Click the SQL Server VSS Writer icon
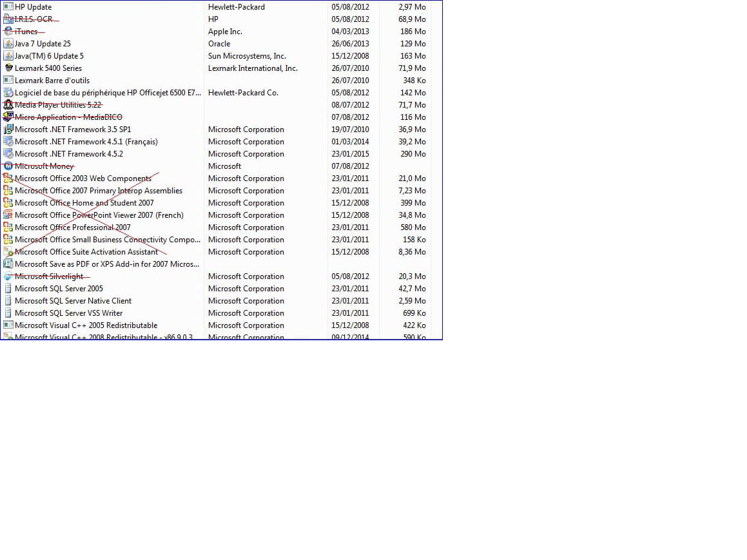Viewport: 747px width, 560px height. click(x=8, y=313)
